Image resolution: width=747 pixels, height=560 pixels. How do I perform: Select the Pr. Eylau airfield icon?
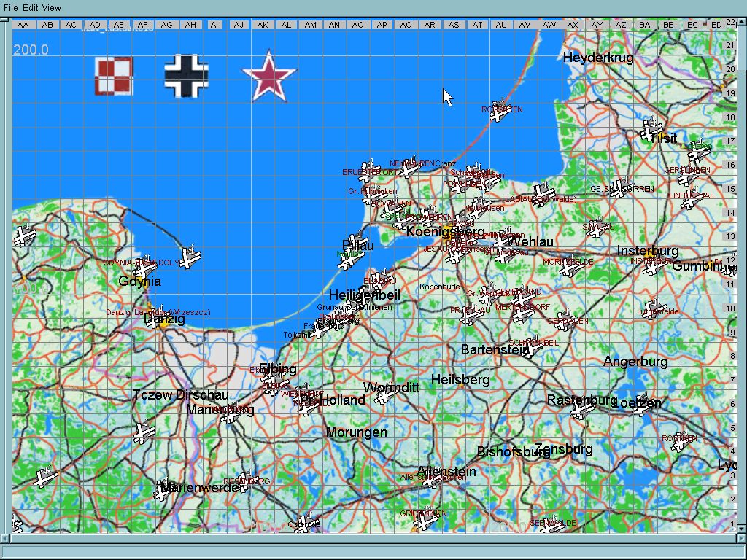[x=471, y=314]
